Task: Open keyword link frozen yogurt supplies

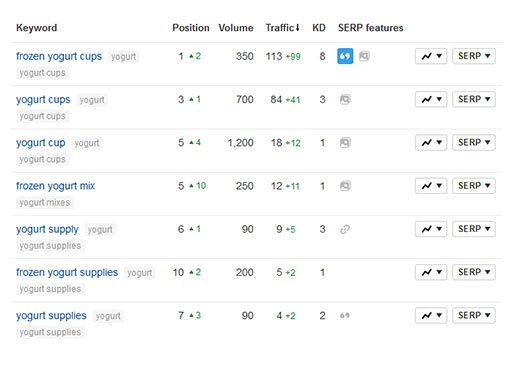Action: pos(67,272)
